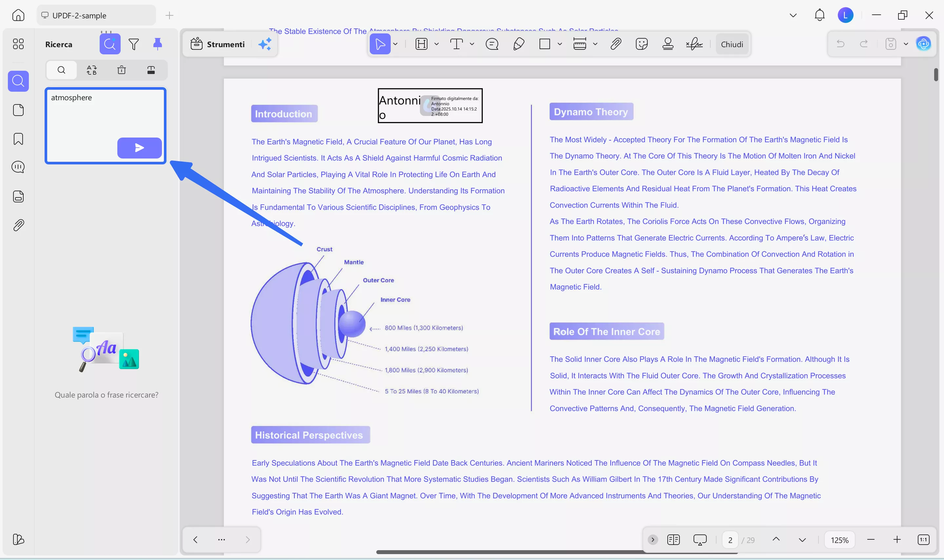The image size is (944, 560).
Task: Click the zoom in plus control
Action: click(x=897, y=540)
